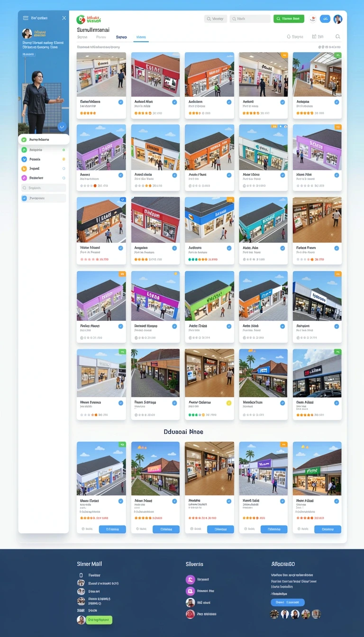Click the green button in the top bar

click(289, 19)
